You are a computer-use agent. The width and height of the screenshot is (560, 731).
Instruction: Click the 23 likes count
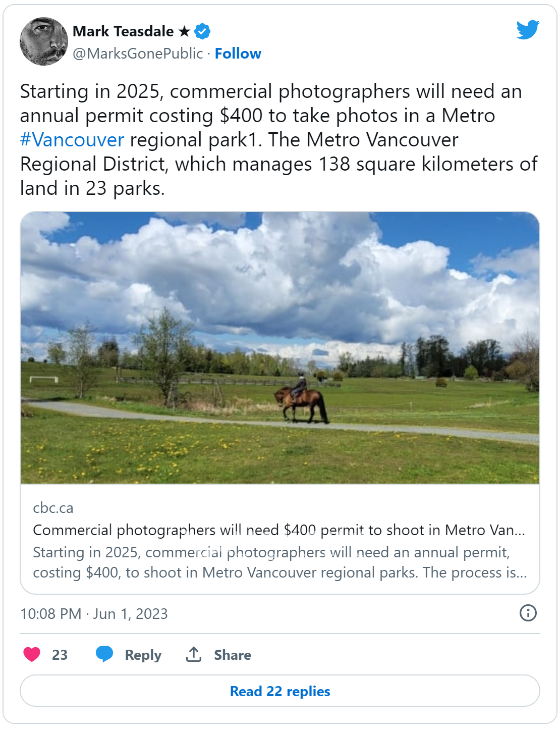[60, 655]
